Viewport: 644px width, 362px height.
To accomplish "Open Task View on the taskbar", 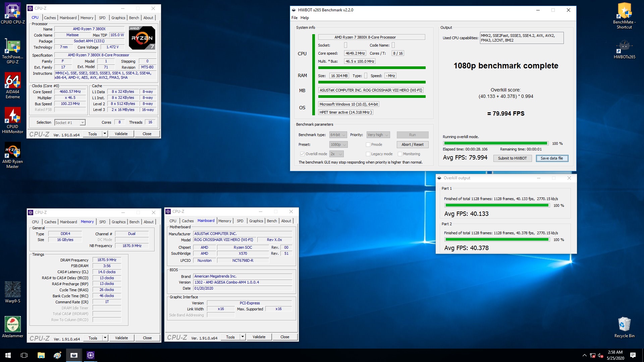I will [24, 355].
